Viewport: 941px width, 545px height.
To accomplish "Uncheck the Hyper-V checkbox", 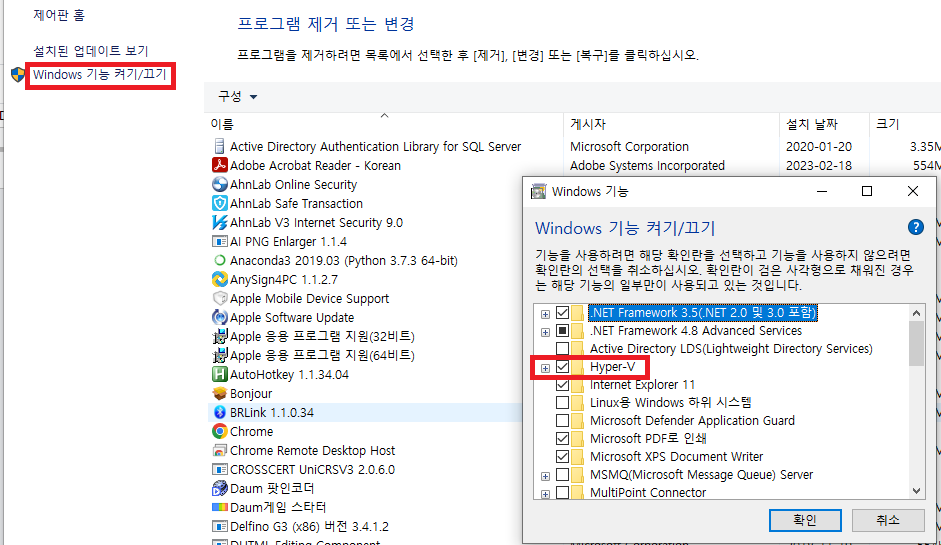I will tap(562, 367).
